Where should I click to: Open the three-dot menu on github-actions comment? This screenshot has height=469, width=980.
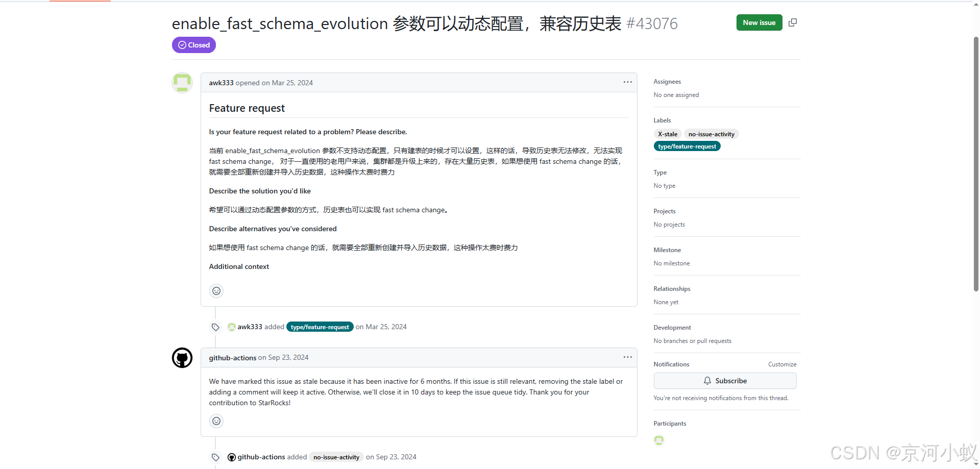tap(628, 357)
